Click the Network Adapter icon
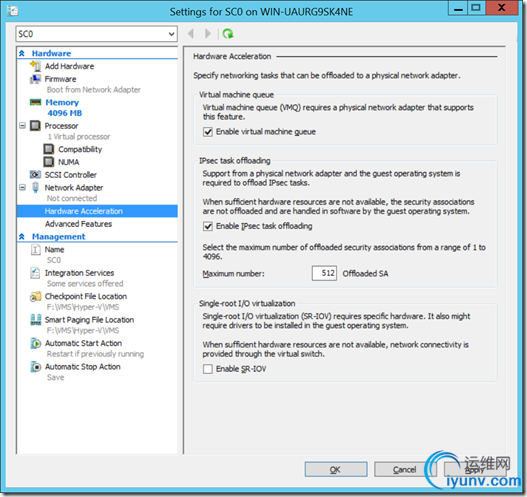The image size is (527, 497). [35, 187]
